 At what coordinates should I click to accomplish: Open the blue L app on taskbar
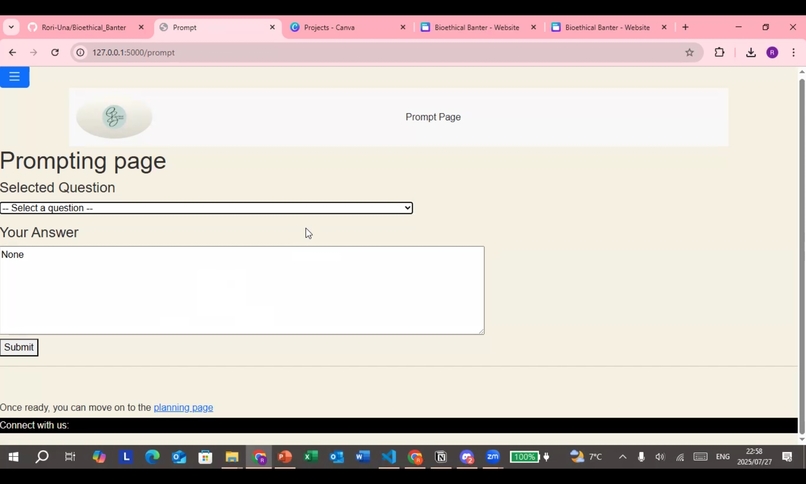(126, 457)
